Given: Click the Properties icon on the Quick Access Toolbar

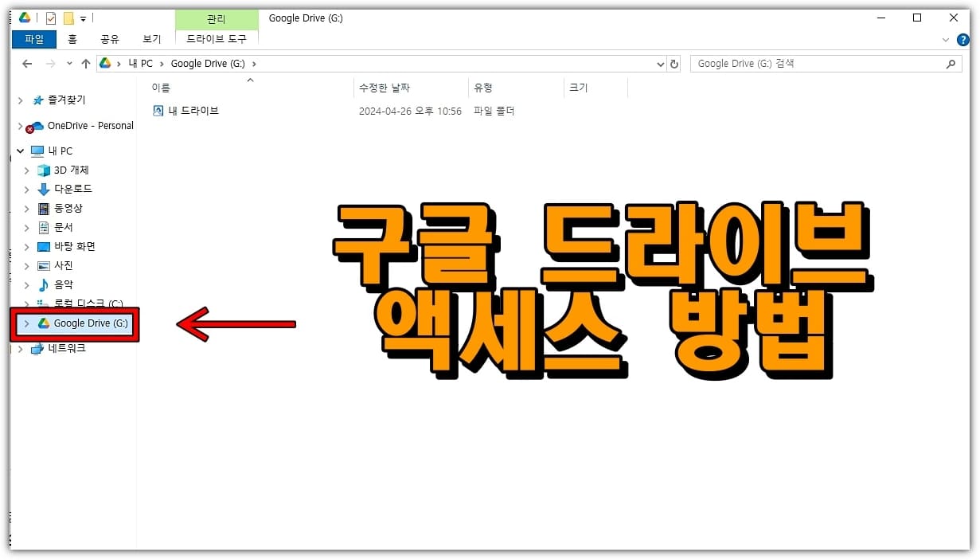Looking at the screenshot, I should [x=50, y=18].
